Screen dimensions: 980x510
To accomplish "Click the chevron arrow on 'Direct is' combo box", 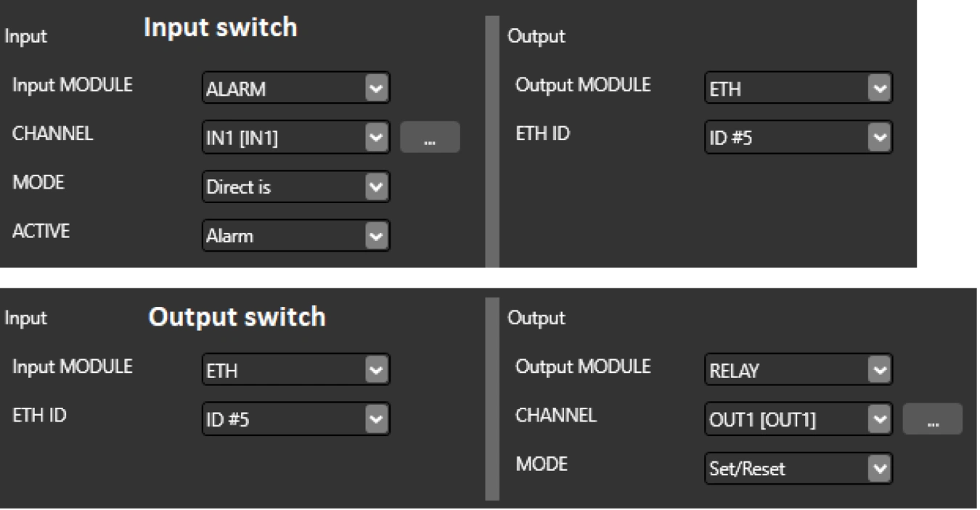I will coord(377,186).
